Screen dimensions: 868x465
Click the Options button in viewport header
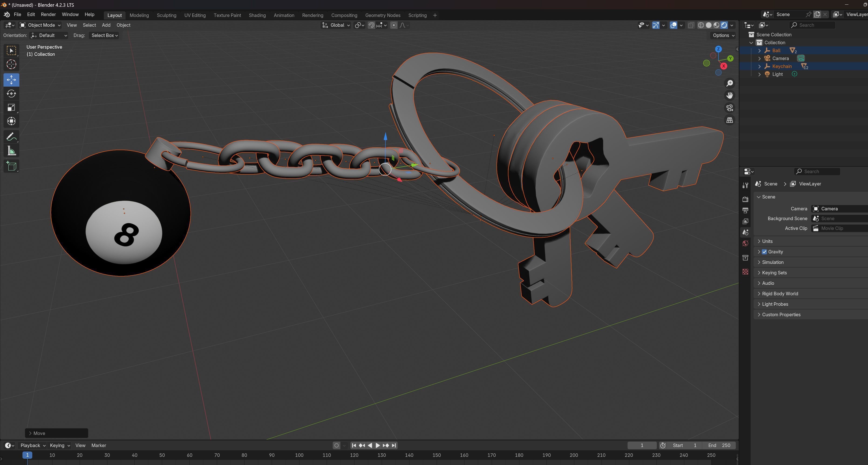click(x=723, y=35)
